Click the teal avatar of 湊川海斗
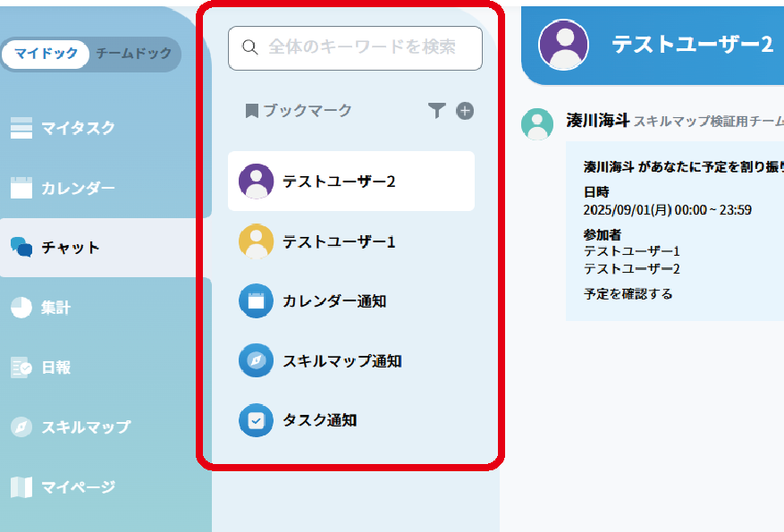The width and height of the screenshot is (784, 532). pos(537,124)
